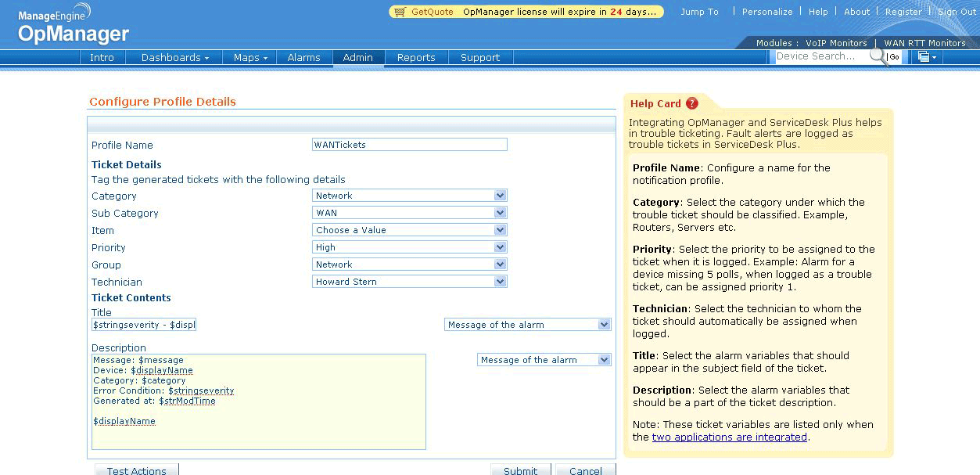Open the Dashboards menu
The height and width of the screenshot is (475, 980).
tap(174, 57)
